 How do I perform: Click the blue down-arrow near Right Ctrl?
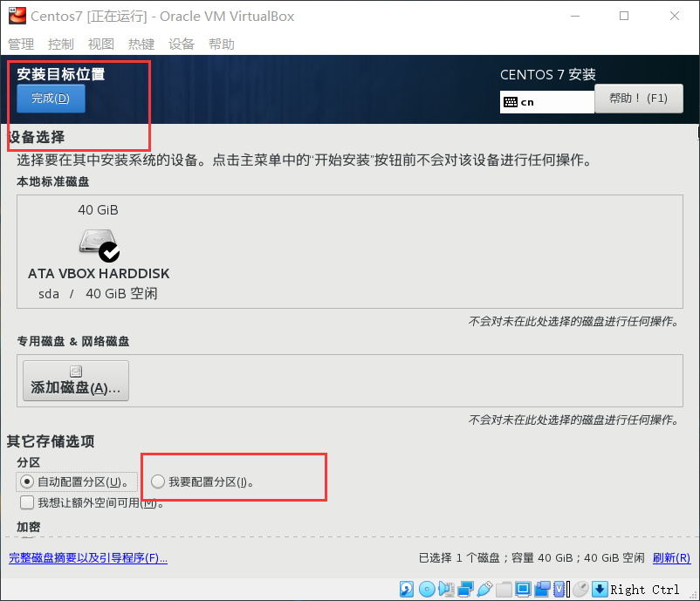click(600, 589)
